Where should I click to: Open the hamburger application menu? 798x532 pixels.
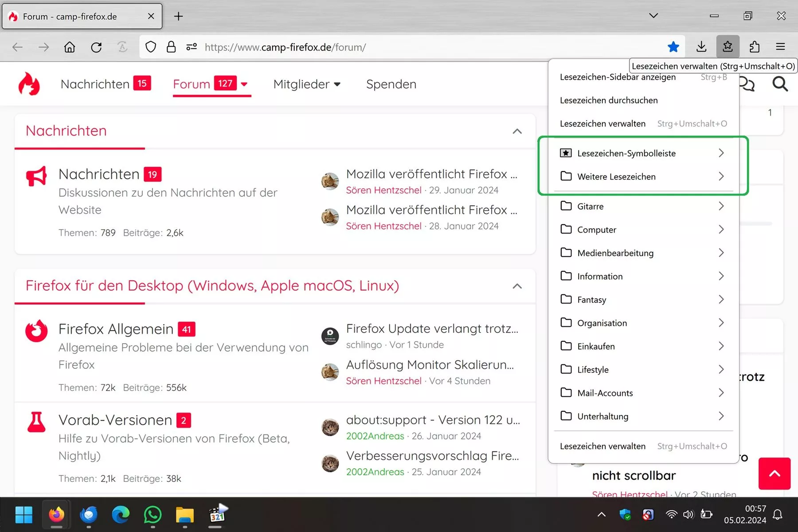(x=780, y=47)
